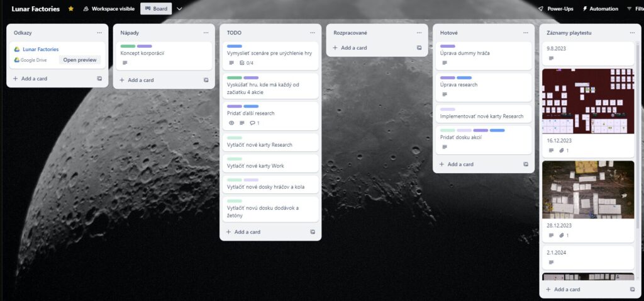Click attachment badge on 28.12.2023 card
The height and width of the screenshot is (301, 644).
tap(564, 236)
